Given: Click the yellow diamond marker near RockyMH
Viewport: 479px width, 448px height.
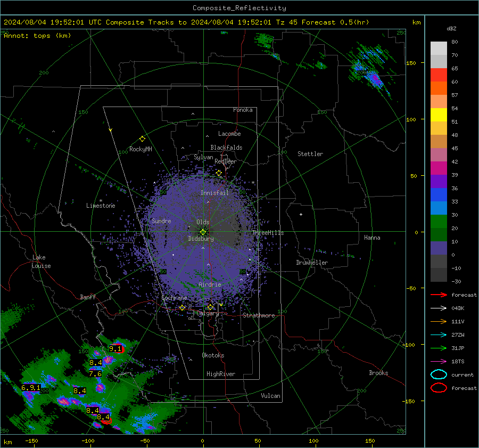Looking at the screenshot, I should click(142, 139).
